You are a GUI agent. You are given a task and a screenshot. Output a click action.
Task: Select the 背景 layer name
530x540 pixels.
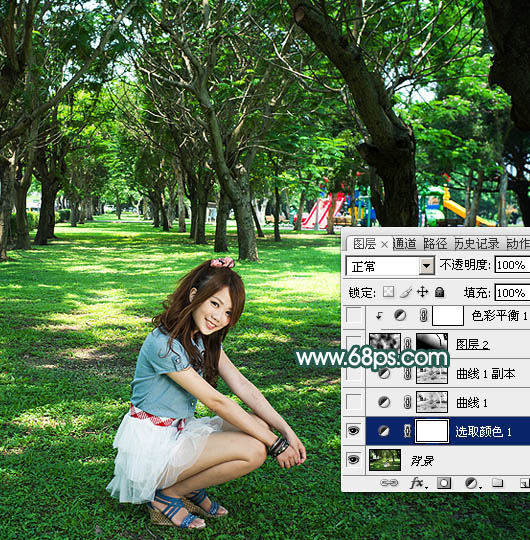pyautogui.click(x=422, y=460)
